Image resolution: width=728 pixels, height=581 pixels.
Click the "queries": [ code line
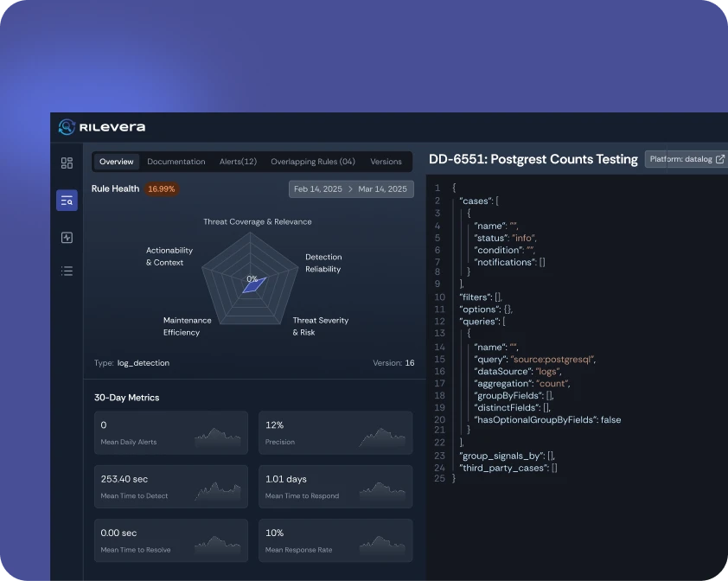(x=482, y=322)
